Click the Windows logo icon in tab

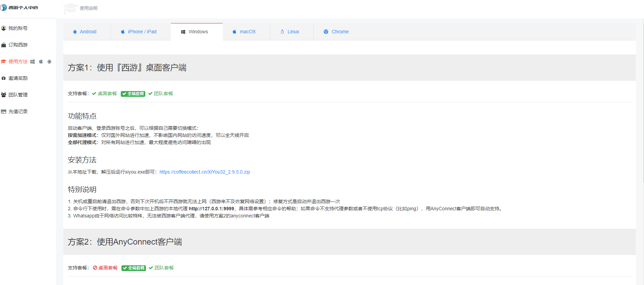click(183, 32)
